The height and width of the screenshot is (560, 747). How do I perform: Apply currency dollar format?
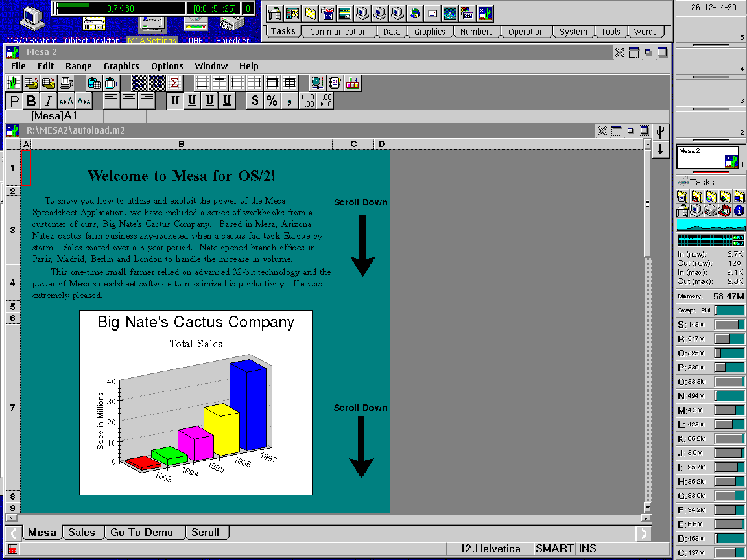click(255, 100)
